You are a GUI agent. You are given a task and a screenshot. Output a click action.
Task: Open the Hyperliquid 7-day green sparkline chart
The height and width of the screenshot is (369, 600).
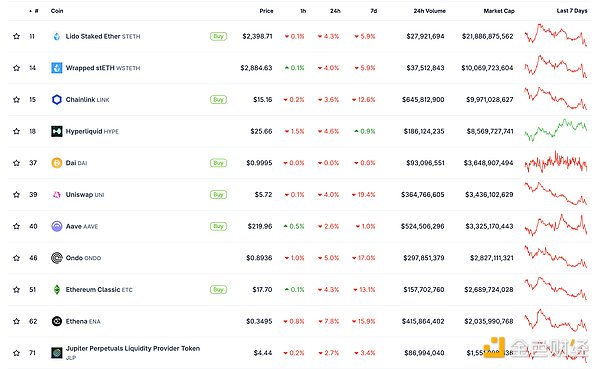click(556, 130)
